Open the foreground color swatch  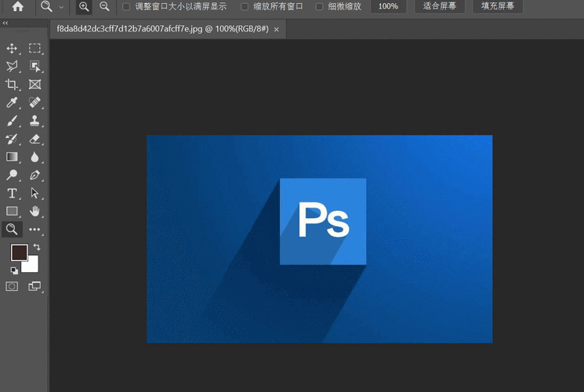(19, 252)
